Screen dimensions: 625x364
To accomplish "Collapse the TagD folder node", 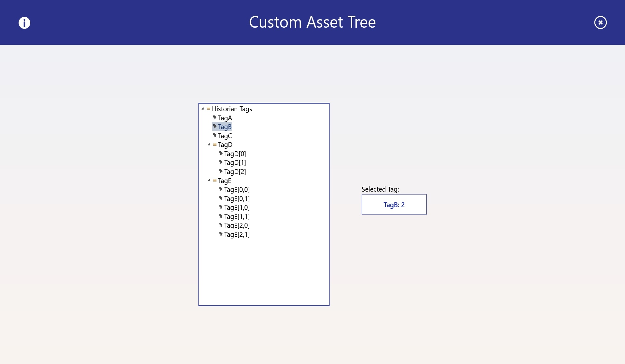I will (x=209, y=144).
